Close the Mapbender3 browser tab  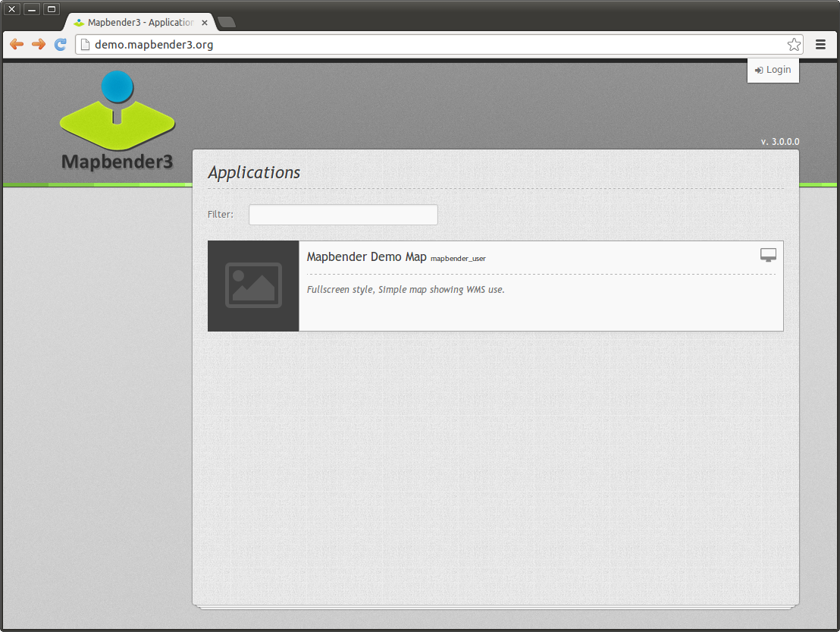(x=204, y=23)
